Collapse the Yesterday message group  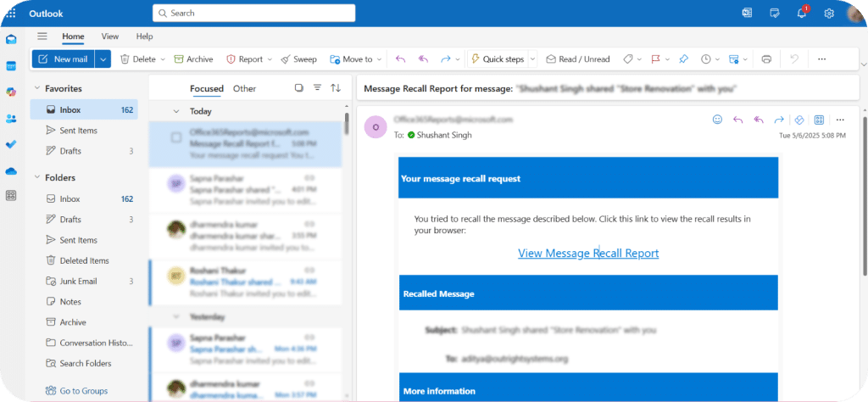pyautogui.click(x=176, y=317)
